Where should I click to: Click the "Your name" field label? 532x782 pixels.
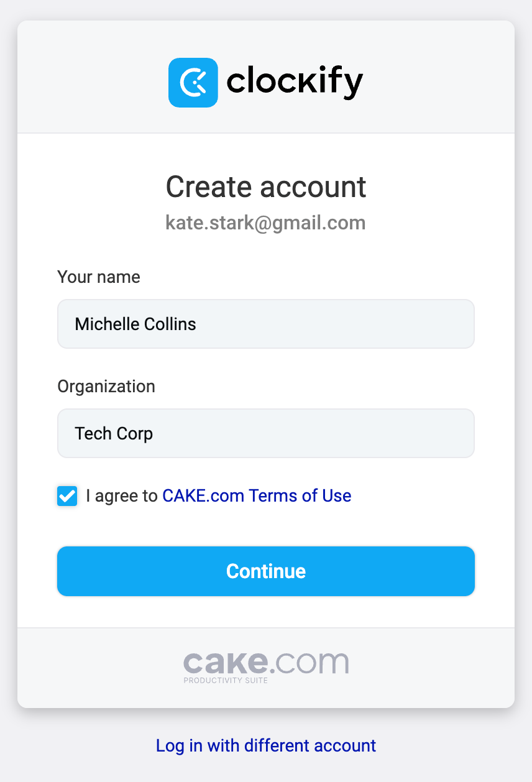(99, 277)
